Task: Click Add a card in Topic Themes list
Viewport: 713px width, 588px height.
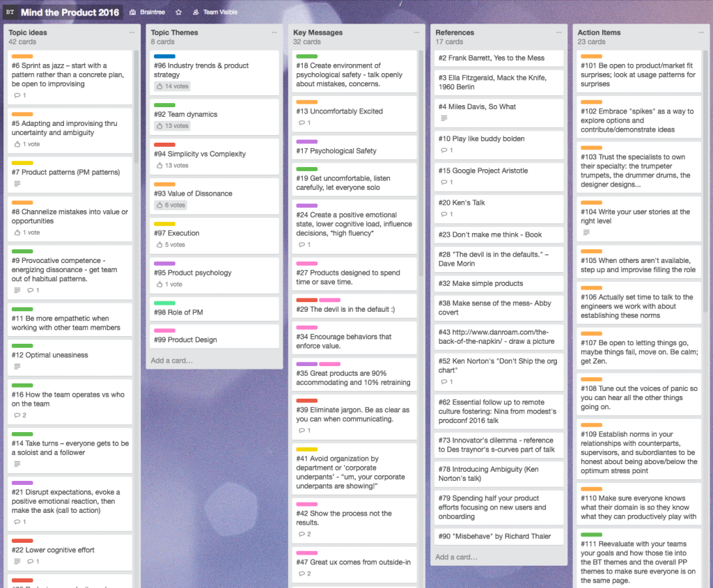Action: click(172, 360)
